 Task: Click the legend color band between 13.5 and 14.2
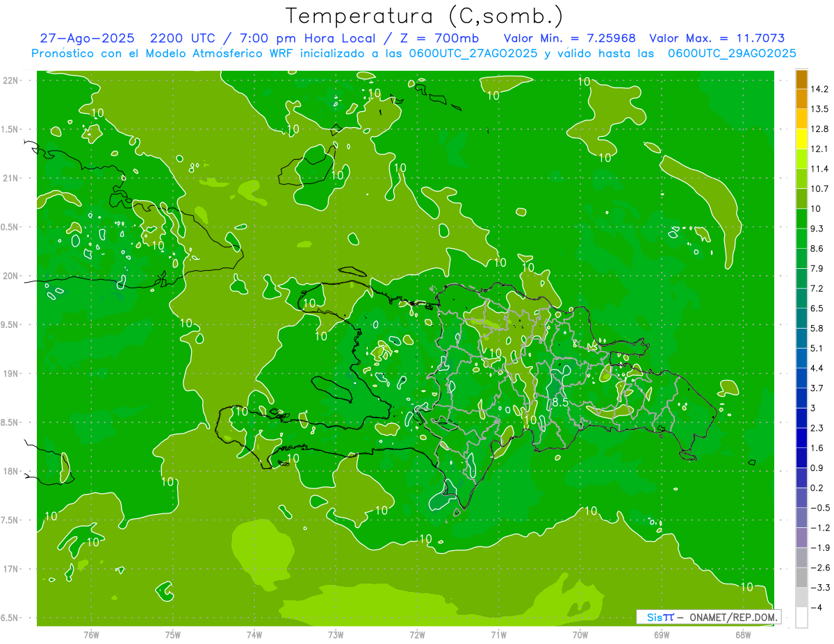tap(801, 99)
